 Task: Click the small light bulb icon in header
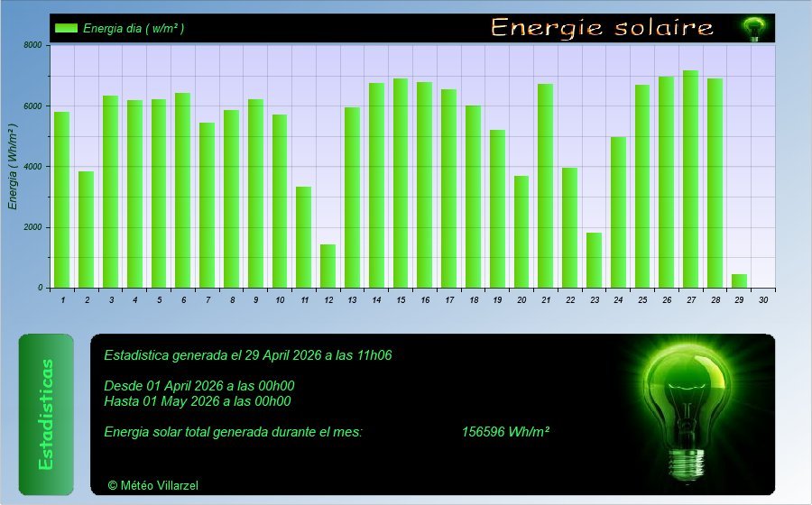tap(752, 29)
